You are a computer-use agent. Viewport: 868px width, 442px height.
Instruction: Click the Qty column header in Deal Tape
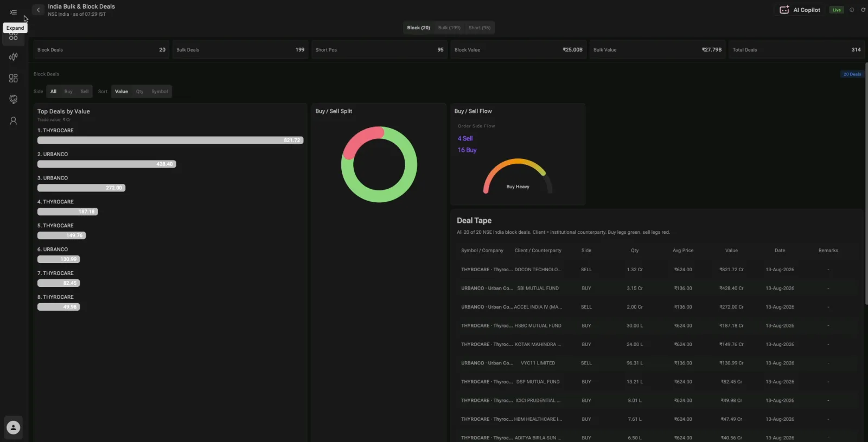(x=635, y=251)
